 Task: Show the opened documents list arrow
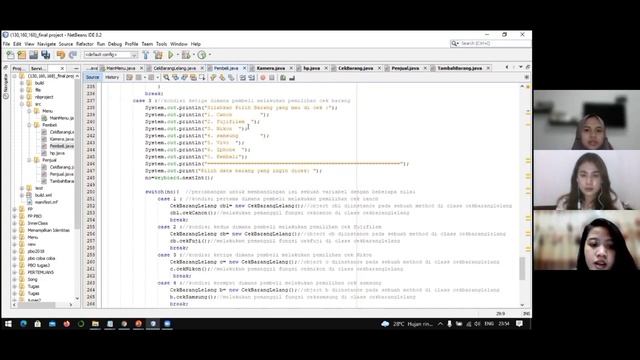tap(520, 67)
